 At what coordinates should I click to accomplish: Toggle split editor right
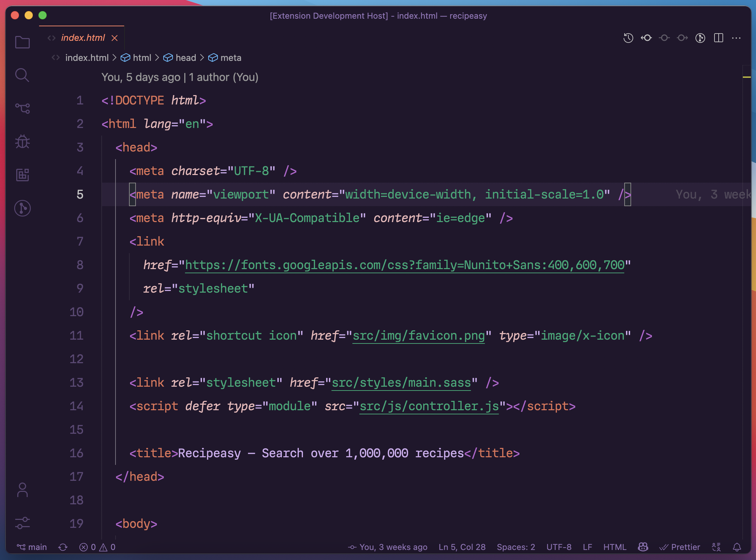click(718, 38)
